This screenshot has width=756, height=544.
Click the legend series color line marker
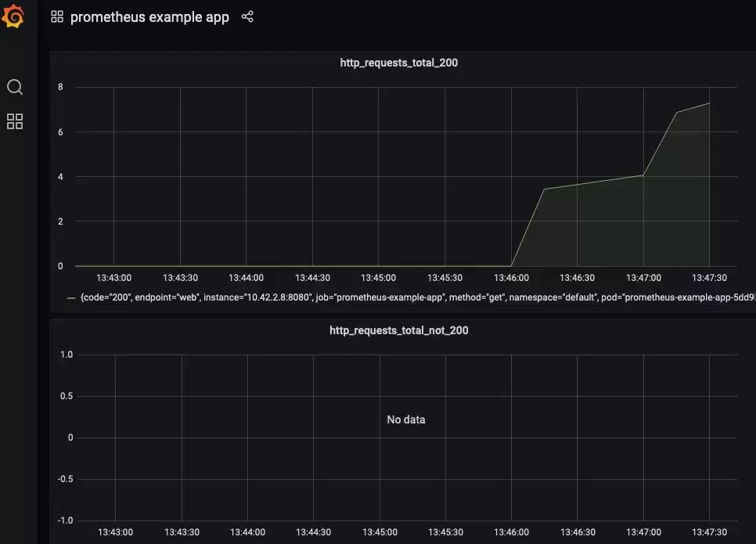coord(71,298)
